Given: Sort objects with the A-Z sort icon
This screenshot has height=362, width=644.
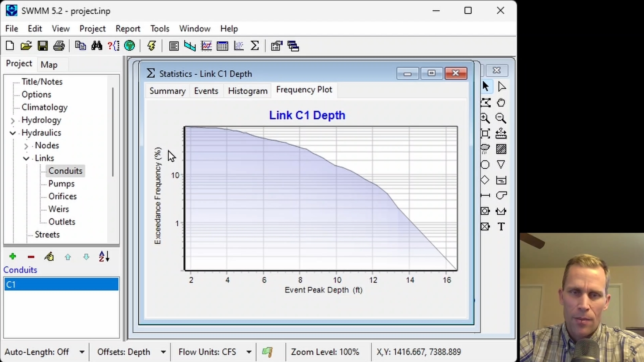Looking at the screenshot, I should pos(104,256).
